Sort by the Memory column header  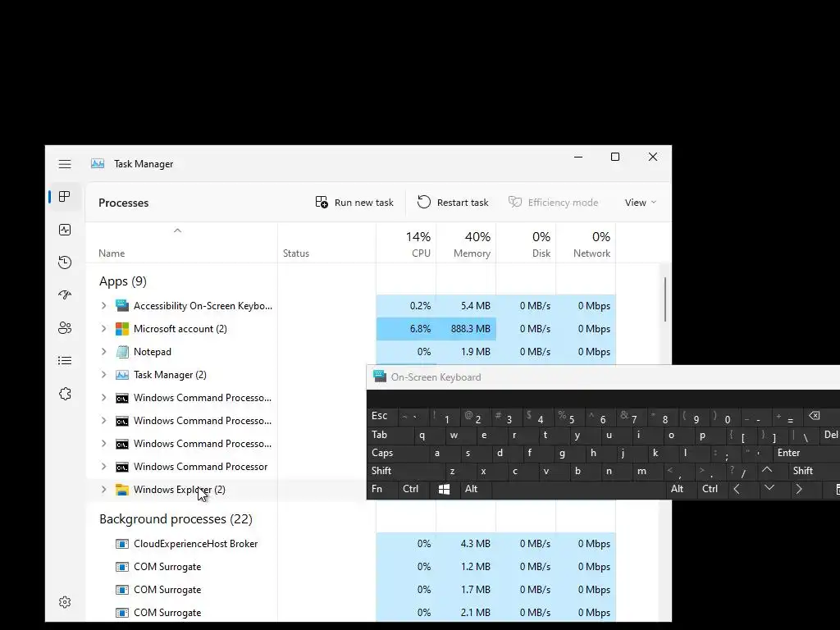coord(466,243)
